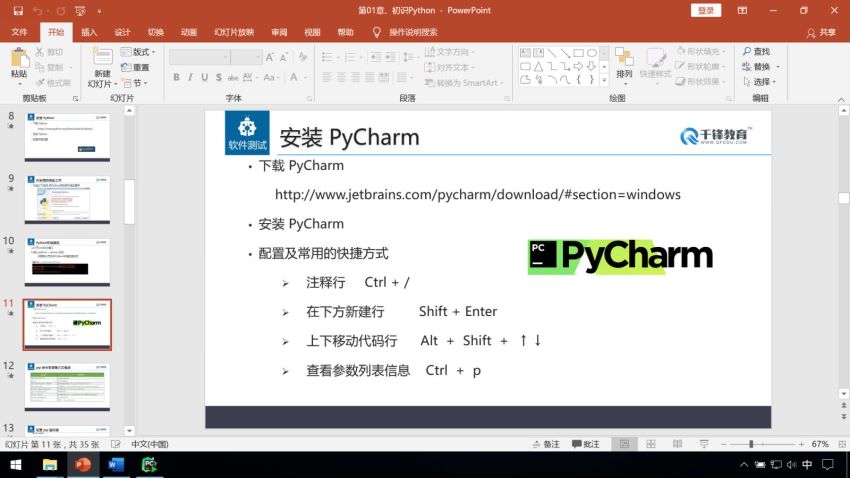Viewport: 850px width, 478px height.
Task: Open the 版式 layout dropdown
Action: point(138,52)
